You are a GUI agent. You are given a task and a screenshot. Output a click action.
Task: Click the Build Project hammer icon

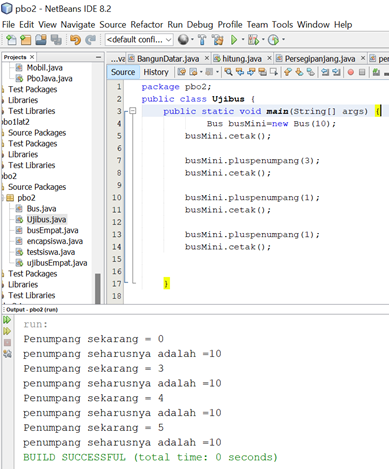[x=202, y=40]
